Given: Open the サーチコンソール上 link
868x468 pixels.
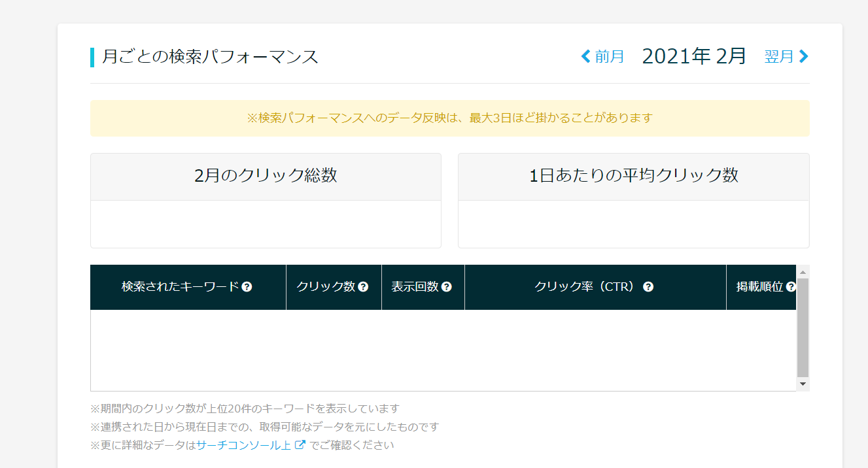Looking at the screenshot, I should tap(243, 445).
